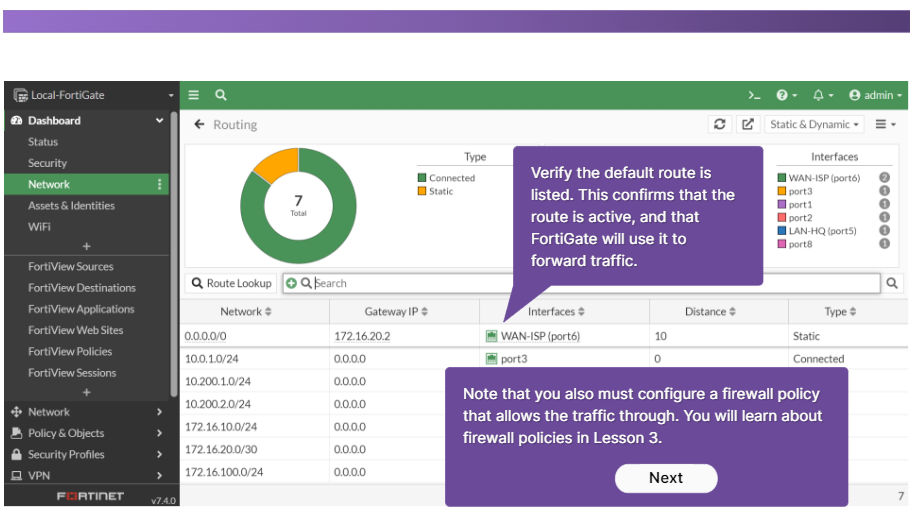The image size is (920, 515).
Task: Sort by Interfaces column
Action: 556,311
